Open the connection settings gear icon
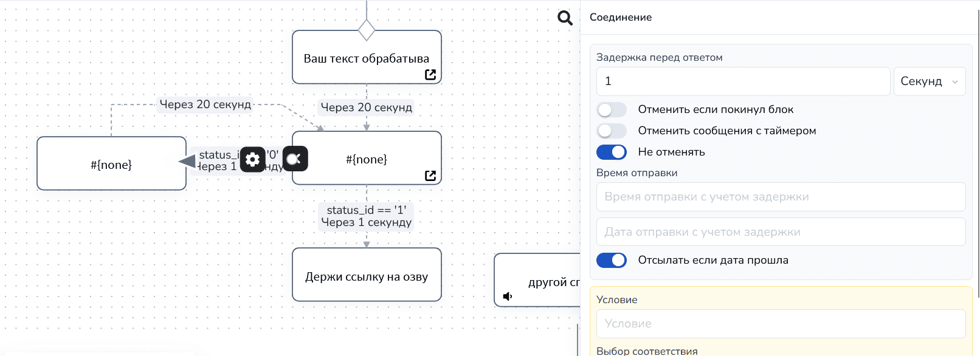The image size is (980, 356). 253,160
